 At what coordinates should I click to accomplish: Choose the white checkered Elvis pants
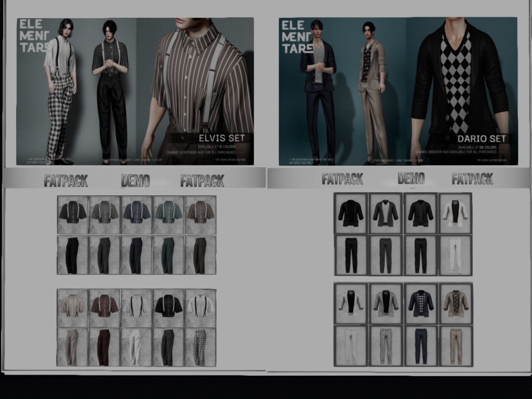click(201, 348)
